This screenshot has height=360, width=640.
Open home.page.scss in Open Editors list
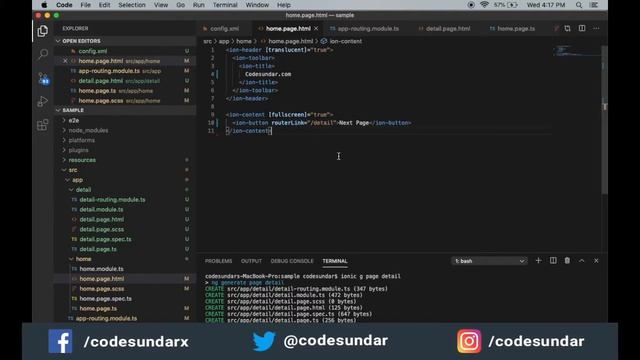pos(101,100)
